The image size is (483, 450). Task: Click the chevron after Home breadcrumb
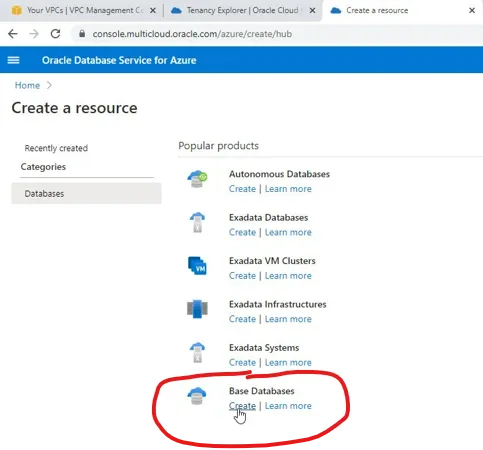[49, 85]
